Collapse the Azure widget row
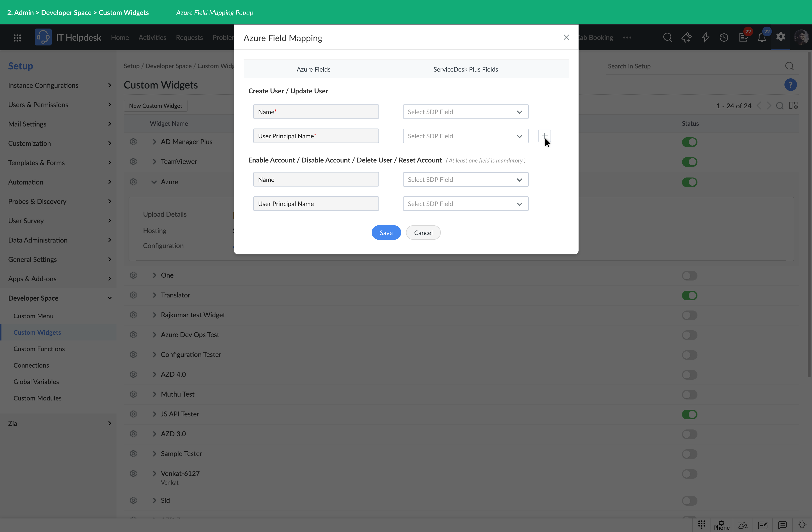The width and height of the screenshot is (812, 532). (154, 182)
